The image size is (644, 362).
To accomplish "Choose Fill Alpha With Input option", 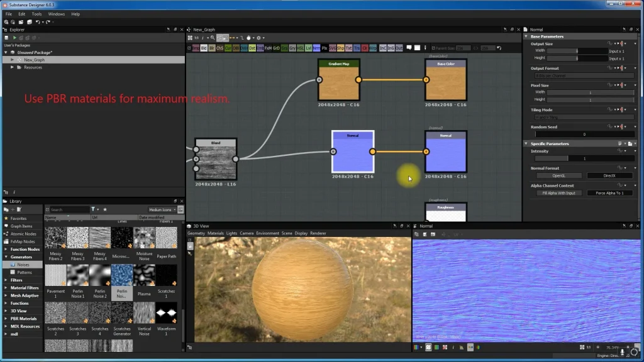I will pyautogui.click(x=558, y=193).
